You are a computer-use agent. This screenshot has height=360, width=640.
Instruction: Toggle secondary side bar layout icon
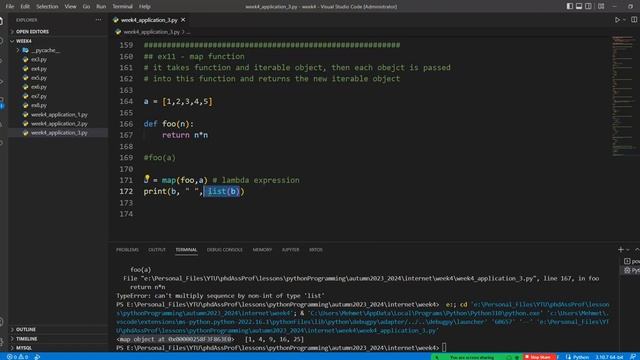588,6
